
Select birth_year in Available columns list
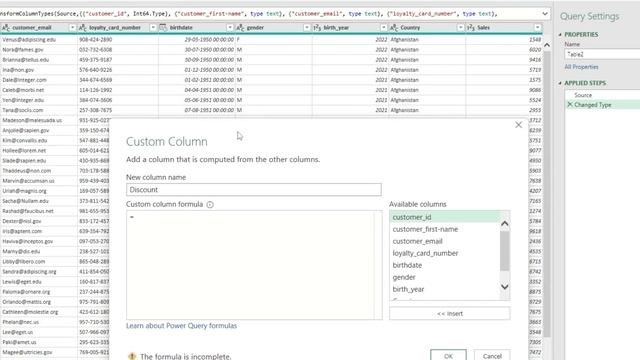coord(408,289)
